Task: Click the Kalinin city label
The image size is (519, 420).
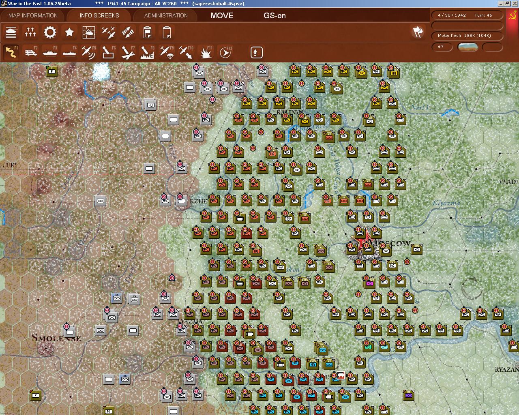Action: (290, 112)
